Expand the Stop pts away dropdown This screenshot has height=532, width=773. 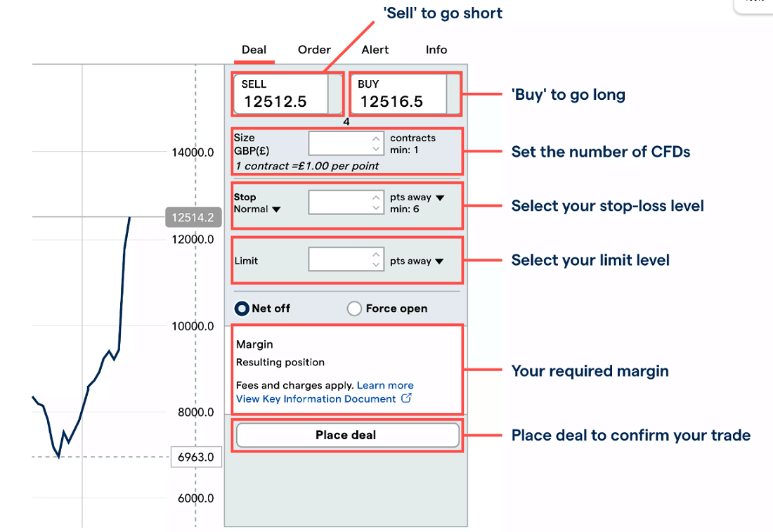pos(417,197)
